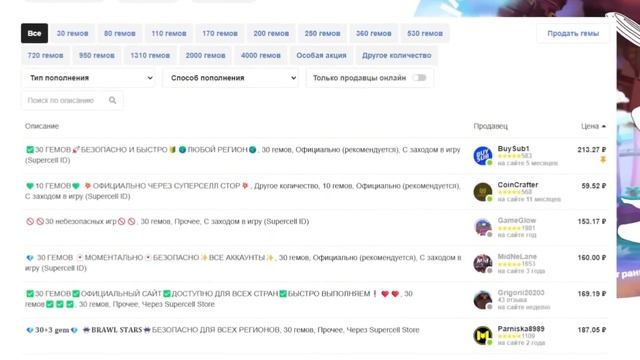Screen dimensions: 640x360
Task: Open Parniska8989 seller profile link
Action: (x=520, y=329)
